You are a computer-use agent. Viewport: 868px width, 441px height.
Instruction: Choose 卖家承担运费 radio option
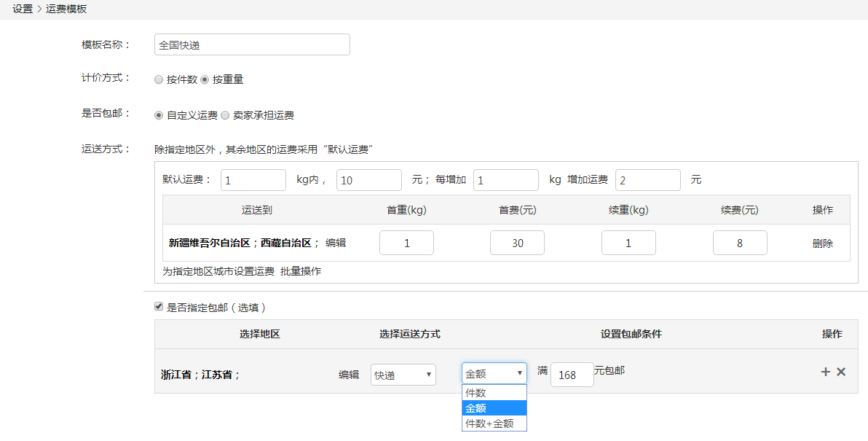point(225,115)
